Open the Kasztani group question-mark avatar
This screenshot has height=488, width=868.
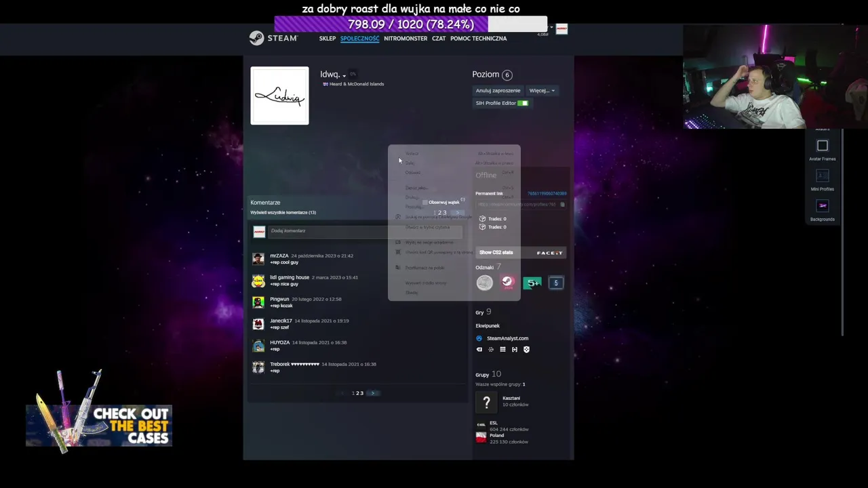click(486, 403)
